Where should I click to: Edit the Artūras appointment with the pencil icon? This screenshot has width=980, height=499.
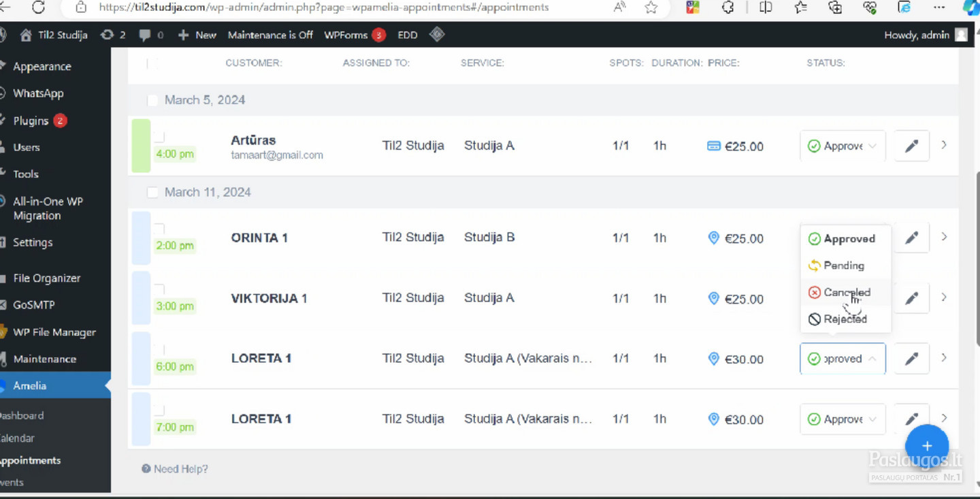click(x=911, y=146)
